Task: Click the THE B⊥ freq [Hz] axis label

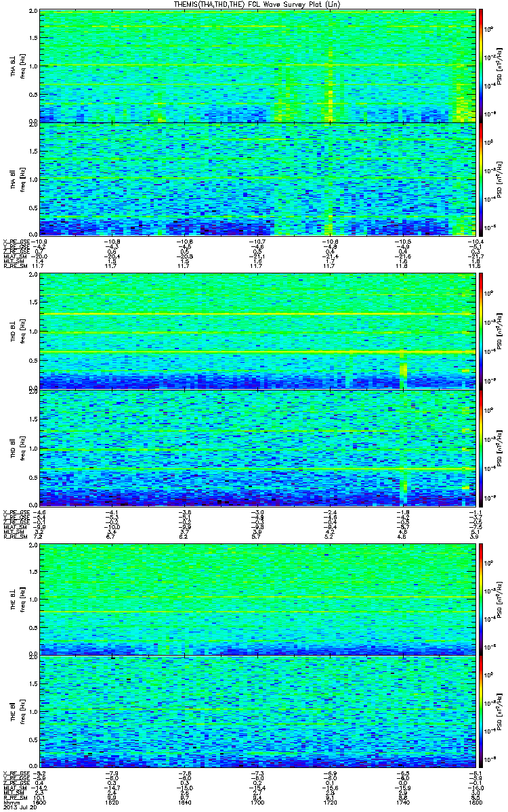Action: (19, 599)
